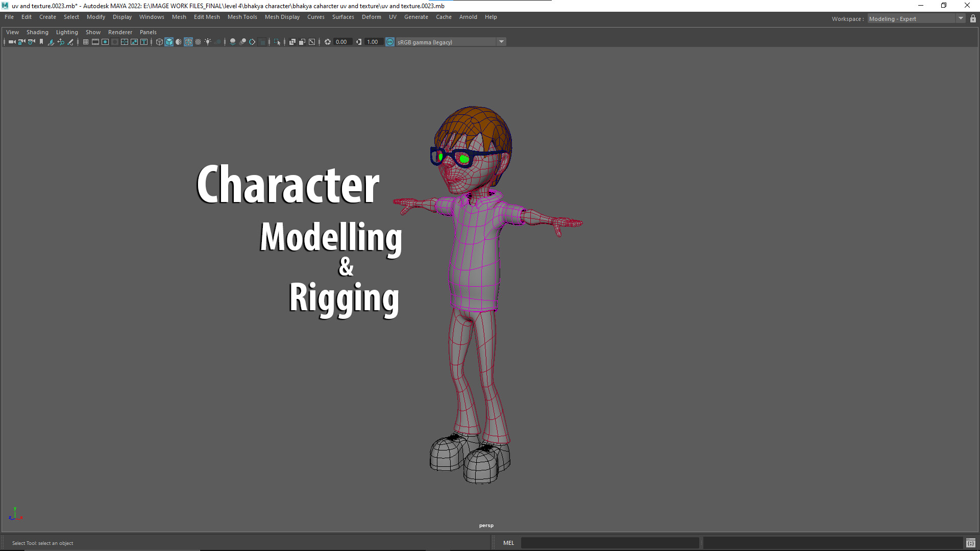Image resolution: width=980 pixels, height=551 pixels.
Task: Switch to Wireframe display mode icon
Action: (159, 42)
